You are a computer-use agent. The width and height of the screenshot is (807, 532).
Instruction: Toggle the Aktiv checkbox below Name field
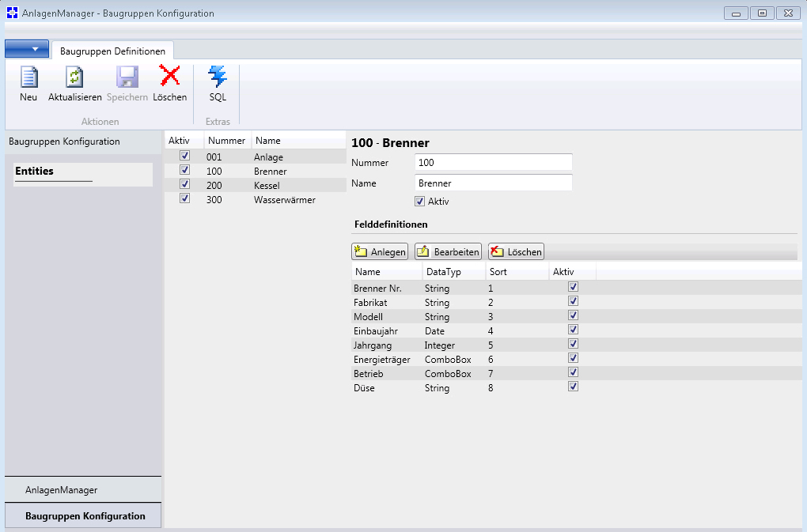pos(420,202)
